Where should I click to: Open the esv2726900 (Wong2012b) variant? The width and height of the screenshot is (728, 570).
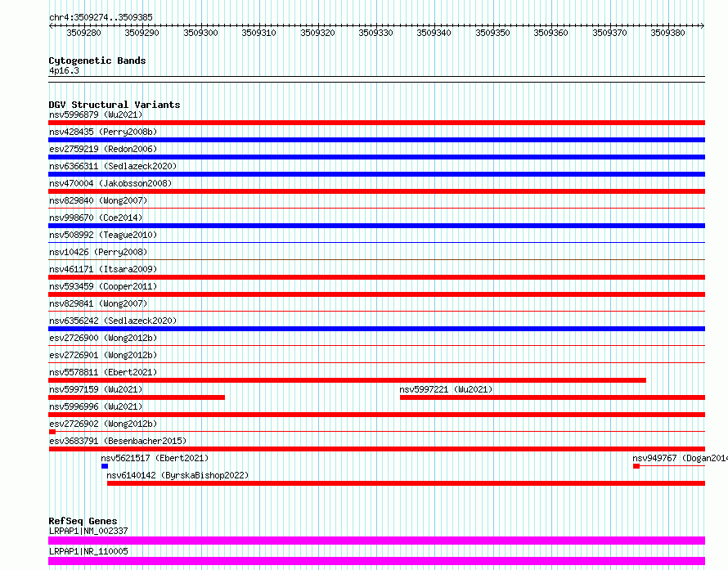[103, 338]
